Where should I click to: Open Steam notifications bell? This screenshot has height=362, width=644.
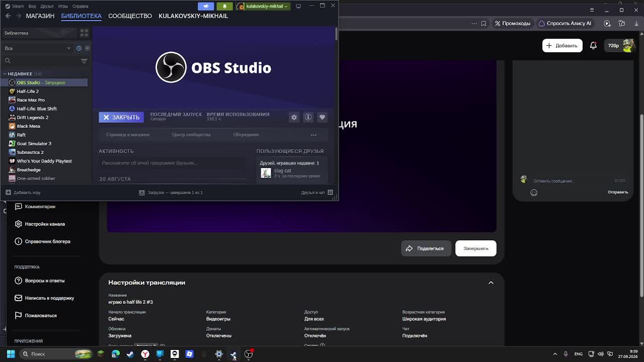pyautogui.click(x=224, y=6)
